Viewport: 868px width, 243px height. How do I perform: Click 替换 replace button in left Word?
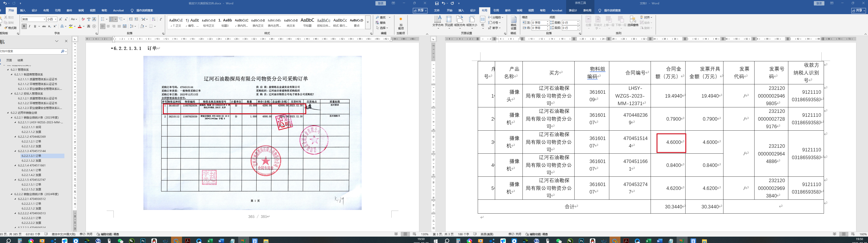(381, 23)
